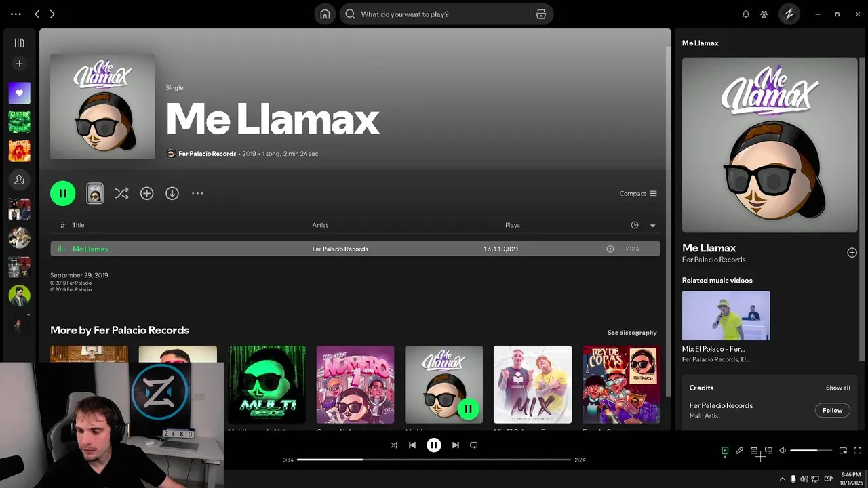Viewport: 868px width, 488px height.
Task: Open the miniplayer icon
Action: 843,451
